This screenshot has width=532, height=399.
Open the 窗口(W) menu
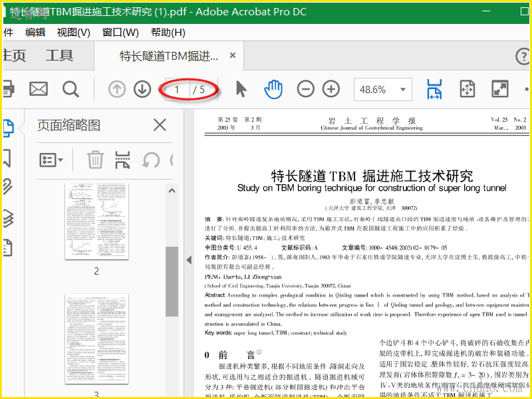point(120,33)
